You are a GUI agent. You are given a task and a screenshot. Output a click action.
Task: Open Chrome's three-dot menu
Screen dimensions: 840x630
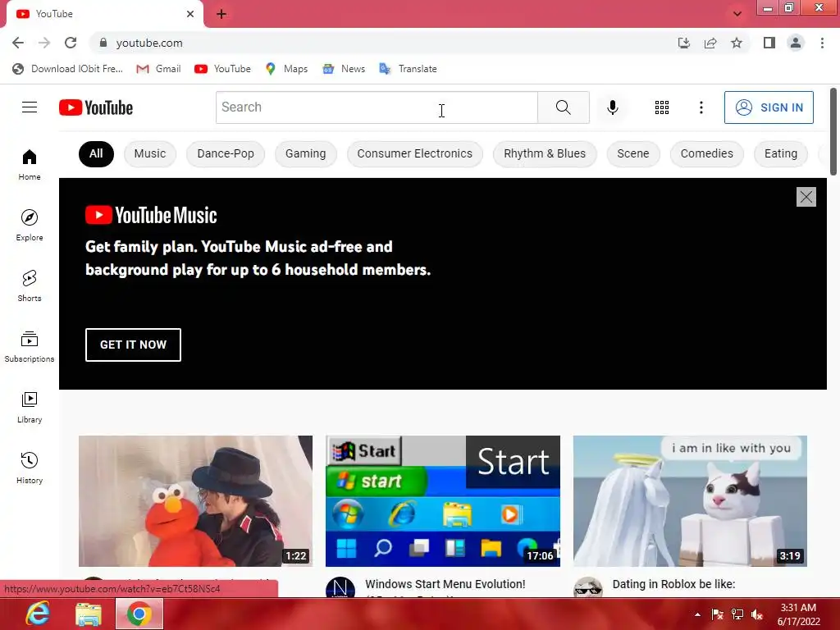click(x=822, y=43)
